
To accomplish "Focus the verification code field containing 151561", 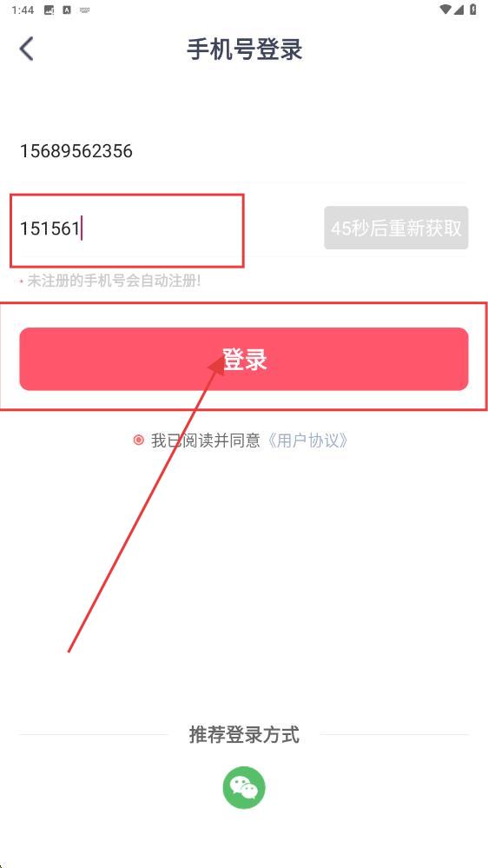I will coord(166,228).
